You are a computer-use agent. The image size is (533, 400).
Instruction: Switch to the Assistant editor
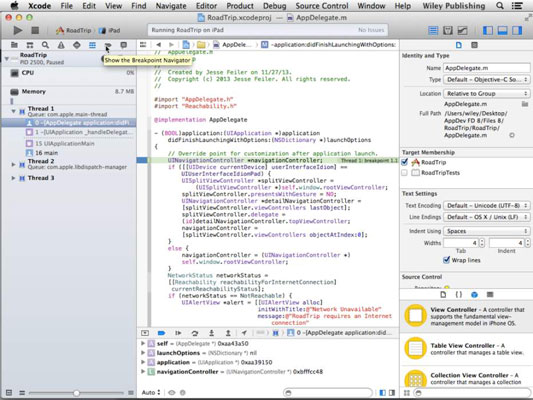(x=448, y=31)
